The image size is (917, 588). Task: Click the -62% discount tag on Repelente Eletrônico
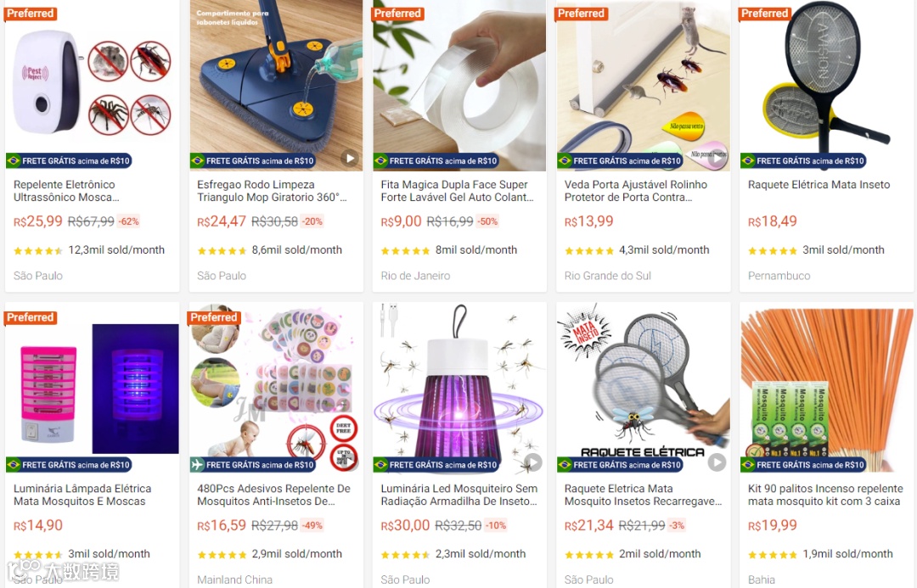[129, 221]
